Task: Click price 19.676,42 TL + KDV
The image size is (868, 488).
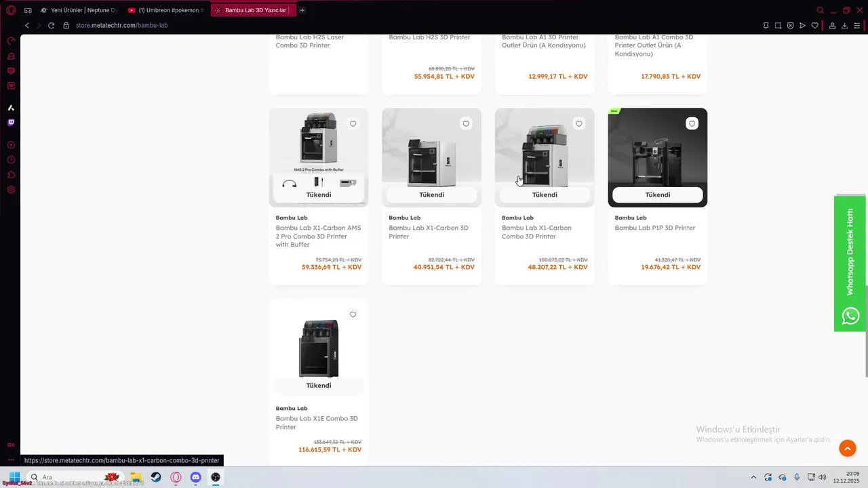Action: [671, 267]
